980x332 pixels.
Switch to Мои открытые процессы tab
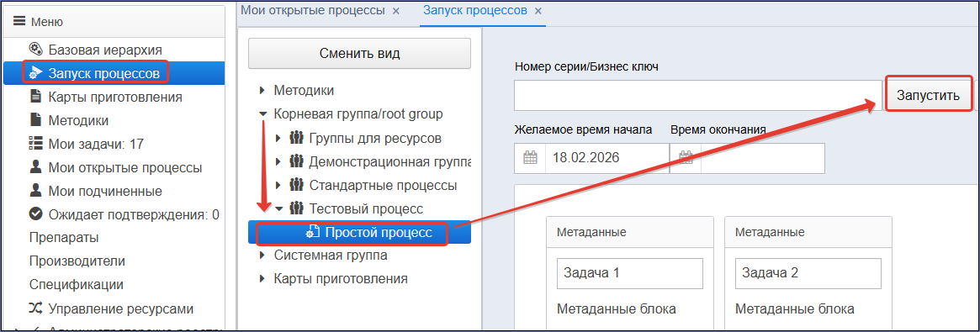[312, 11]
